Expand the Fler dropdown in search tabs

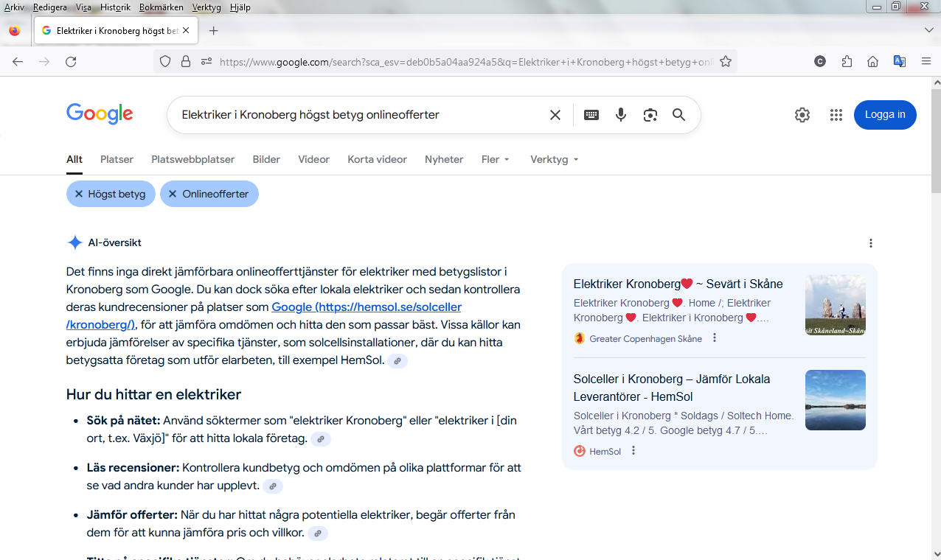coord(496,159)
